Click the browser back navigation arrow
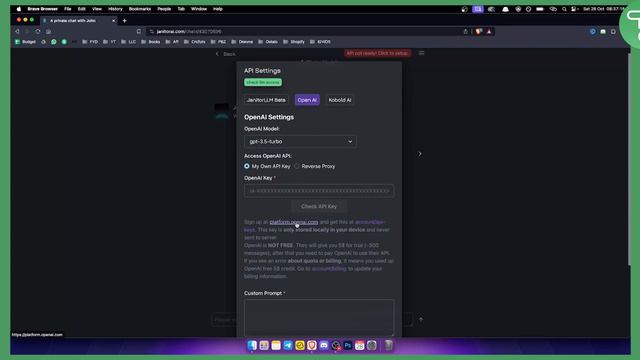 coord(17,31)
